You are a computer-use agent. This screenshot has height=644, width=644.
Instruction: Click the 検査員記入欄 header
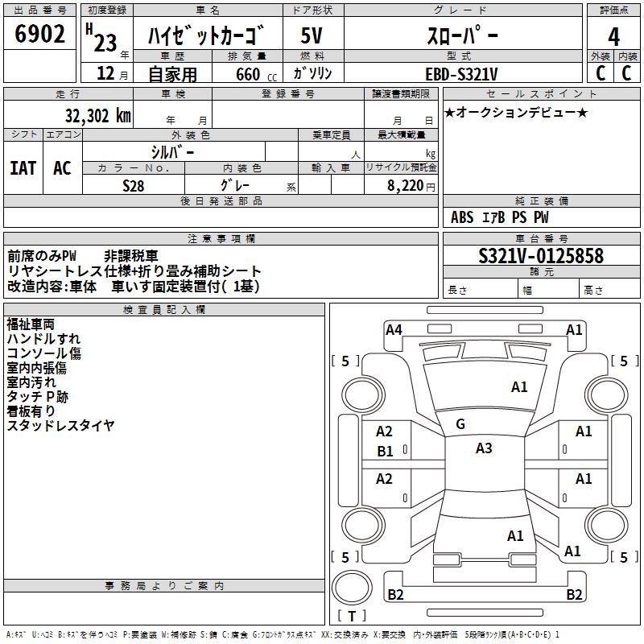pyautogui.click(x=164, y=310)
